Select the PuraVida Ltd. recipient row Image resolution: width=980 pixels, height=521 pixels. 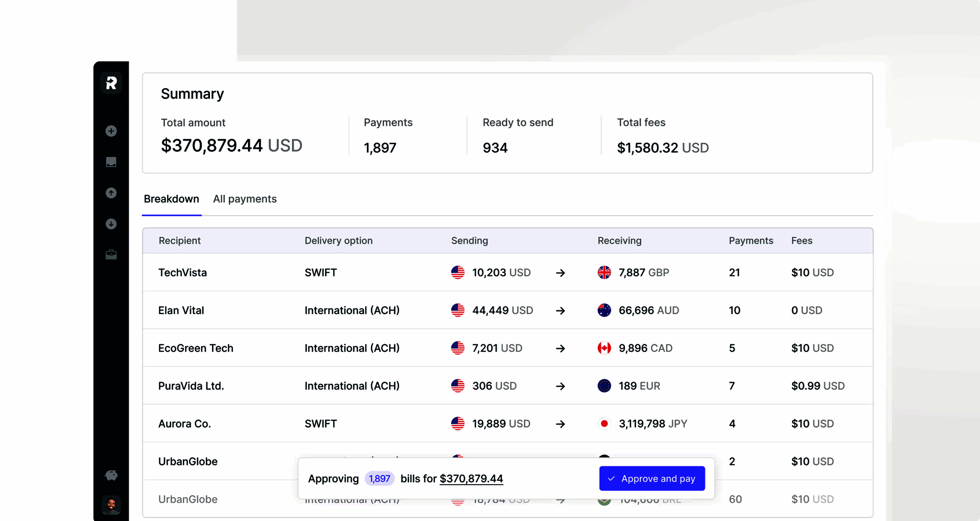point(191,386)
